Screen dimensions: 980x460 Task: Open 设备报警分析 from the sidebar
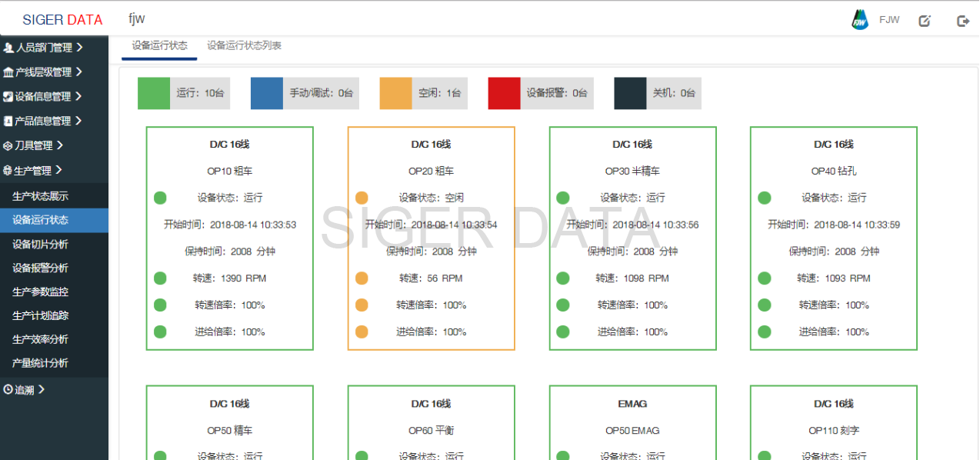coord(40,268)
